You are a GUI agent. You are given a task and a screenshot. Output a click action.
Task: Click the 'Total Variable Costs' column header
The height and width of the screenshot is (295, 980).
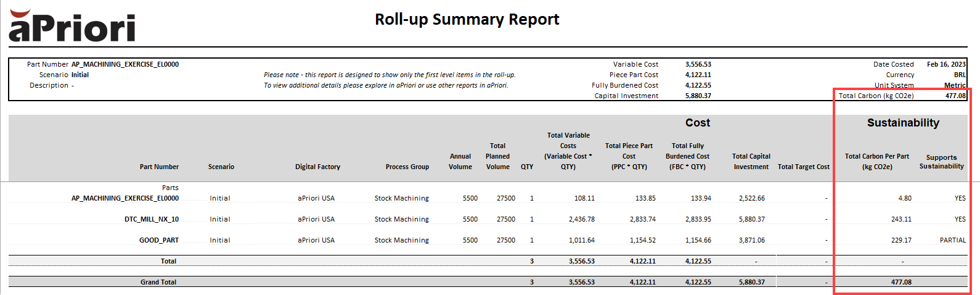568,151
